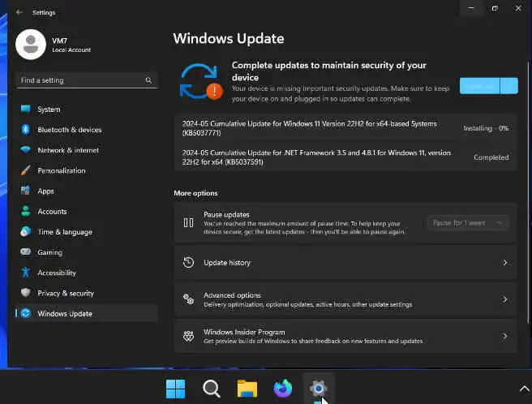Select Personalization in the sidebar
The height and width of the screenshot is (404, 532).
(86, 170)
